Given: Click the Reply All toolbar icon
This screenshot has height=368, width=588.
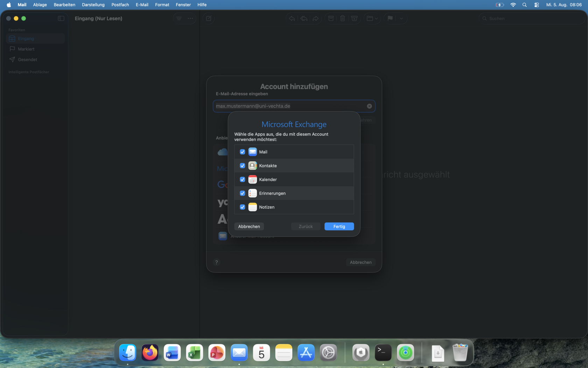Looking at the screenshot, I should tap(304, 18).
